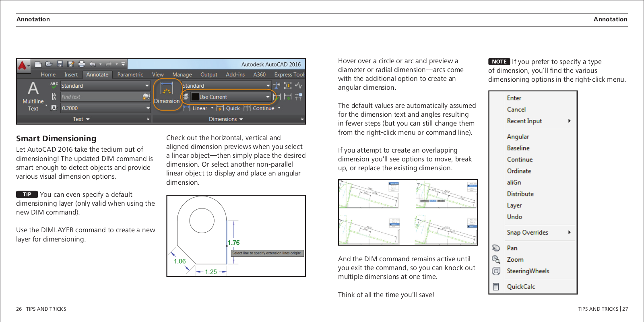This screenshot has width=644, height=322.
Task: Click the Redo arrow icon in Quick Access toolbar
Action: coord(109,64)
